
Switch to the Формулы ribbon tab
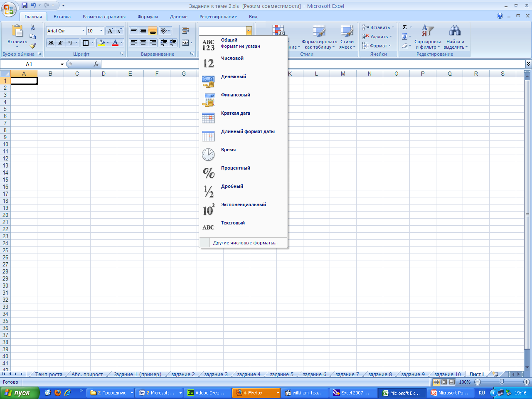click(x=148, y=17)
